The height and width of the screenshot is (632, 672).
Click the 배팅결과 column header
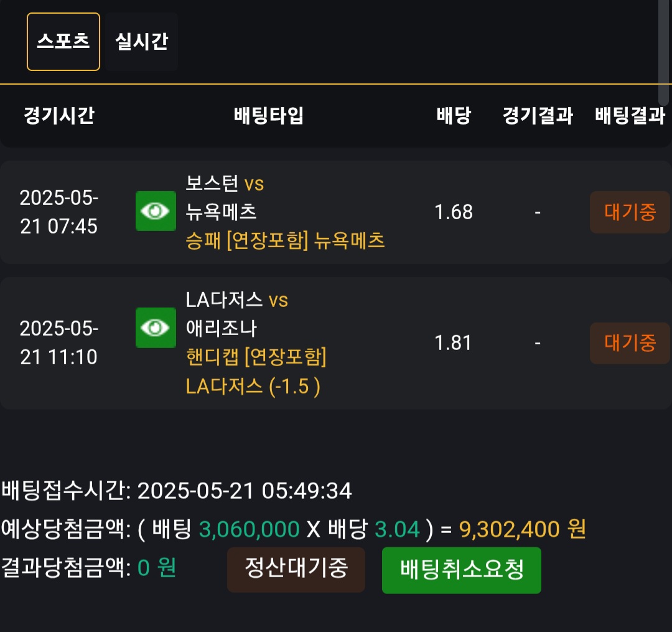pos(630,116)
